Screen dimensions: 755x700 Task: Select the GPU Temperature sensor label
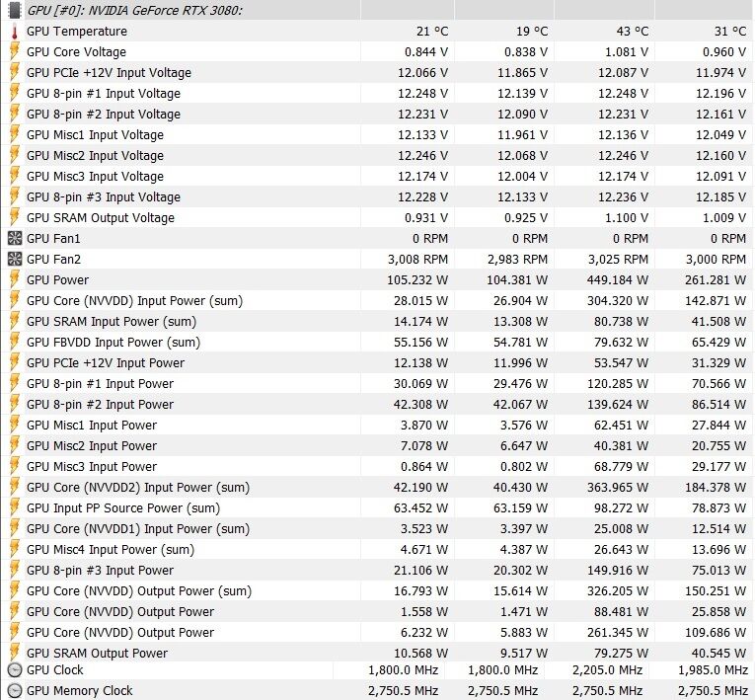click(x=77, y=32)
